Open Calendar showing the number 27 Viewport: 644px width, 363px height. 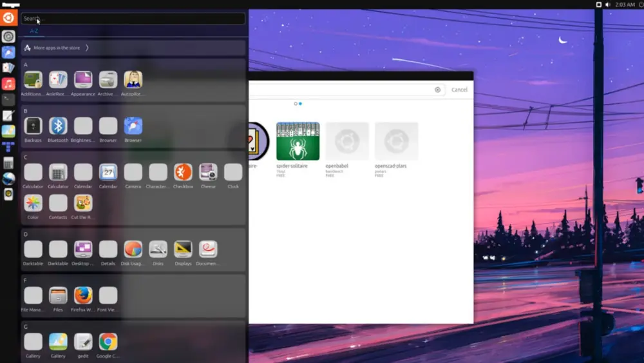(x=108, y=172)
